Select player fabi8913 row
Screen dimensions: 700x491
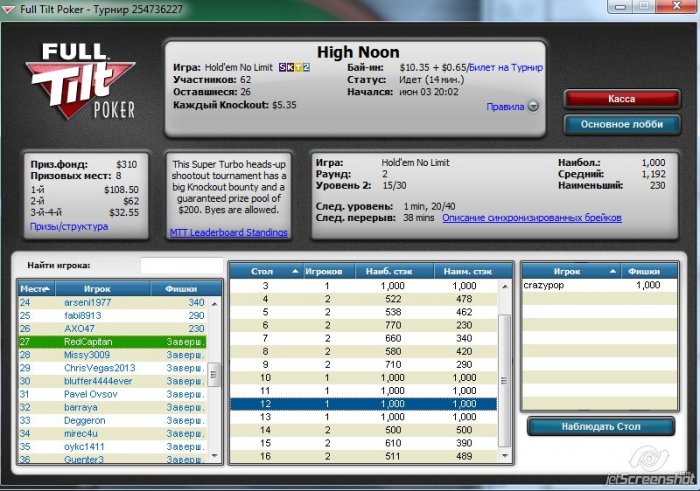click(x=112, y=316)
